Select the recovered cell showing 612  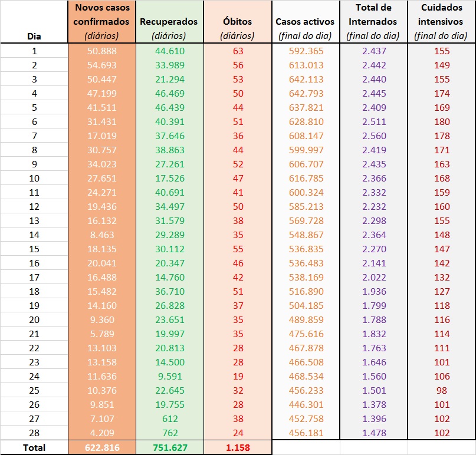(169, 419)
